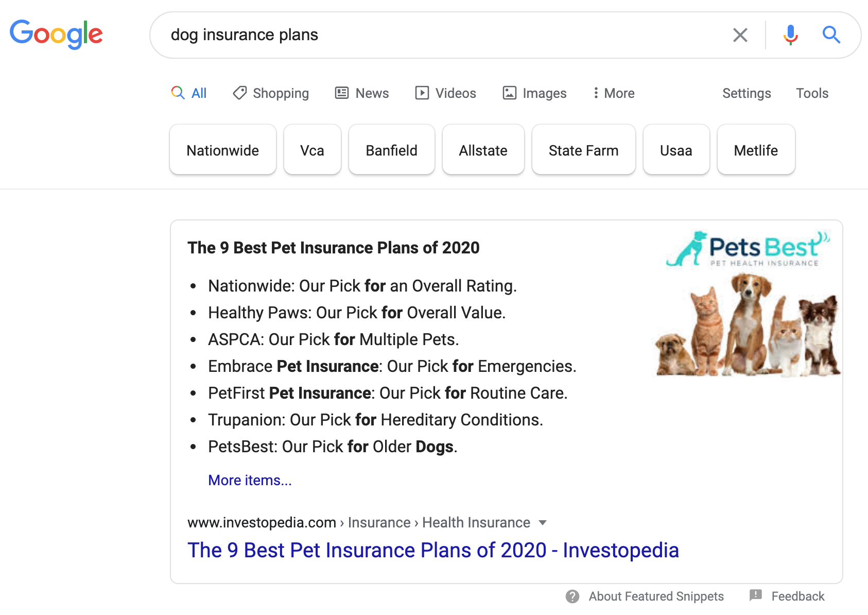Click the magnifying glass search icon

(x=831, y=35)
